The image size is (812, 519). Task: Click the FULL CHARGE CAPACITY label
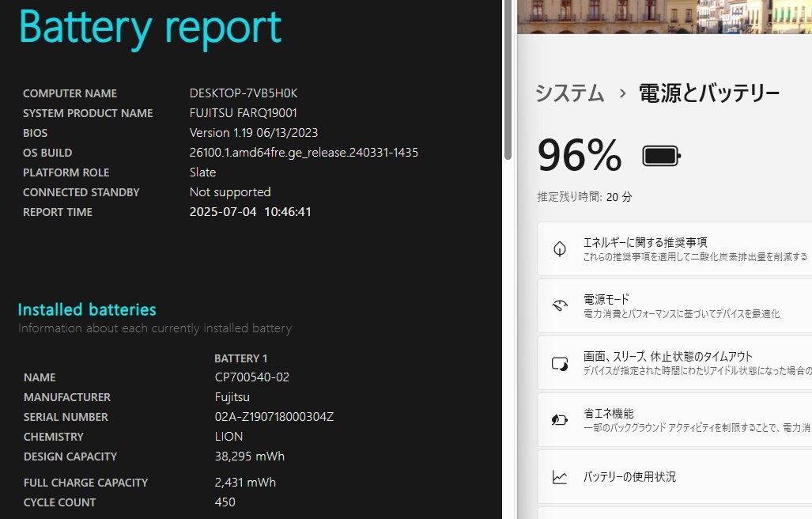pyautogui.click(x=86, y=483)
